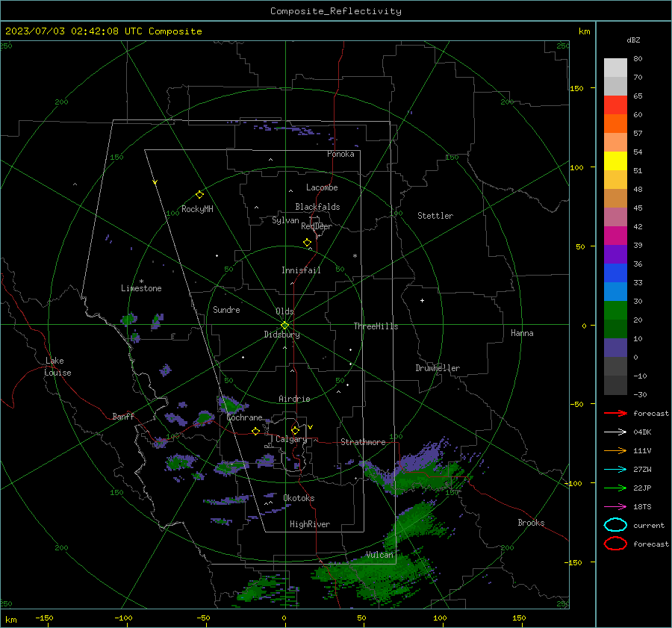Click the white 04DK arrow in legend
The width and height of the screenshot is (672, 628).
tap(615, 432)
